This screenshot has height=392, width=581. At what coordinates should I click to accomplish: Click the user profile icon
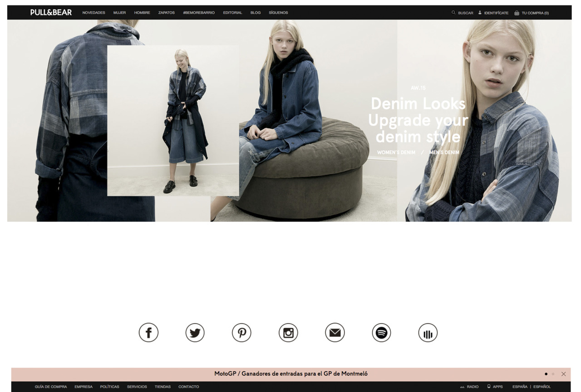(480, 13)
